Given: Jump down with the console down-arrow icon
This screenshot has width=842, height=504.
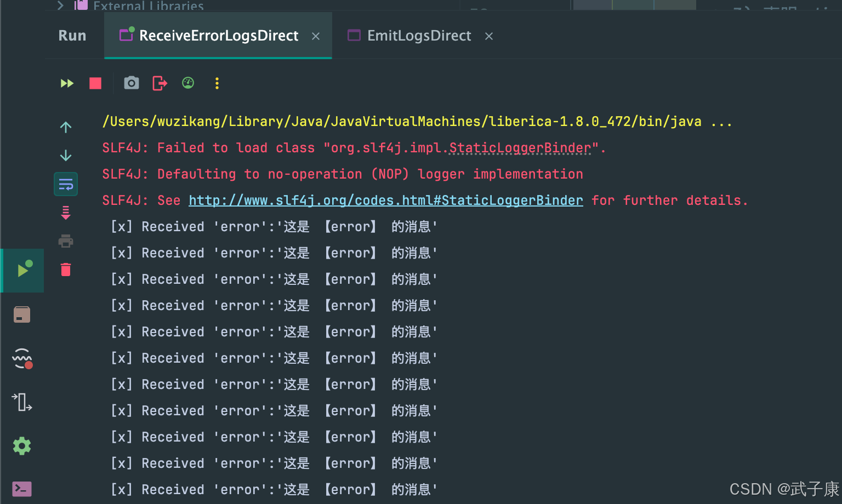Looking at the screenshot, I should click(65, 155).
